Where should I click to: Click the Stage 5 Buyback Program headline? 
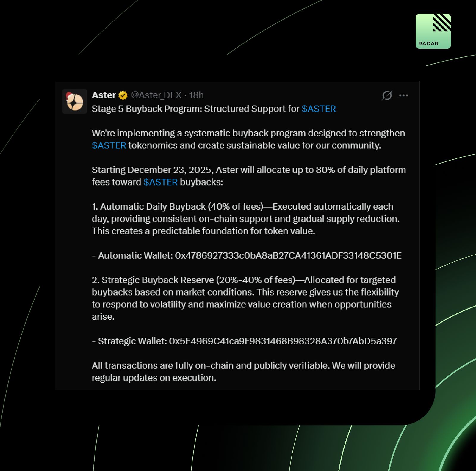[214, 109]
